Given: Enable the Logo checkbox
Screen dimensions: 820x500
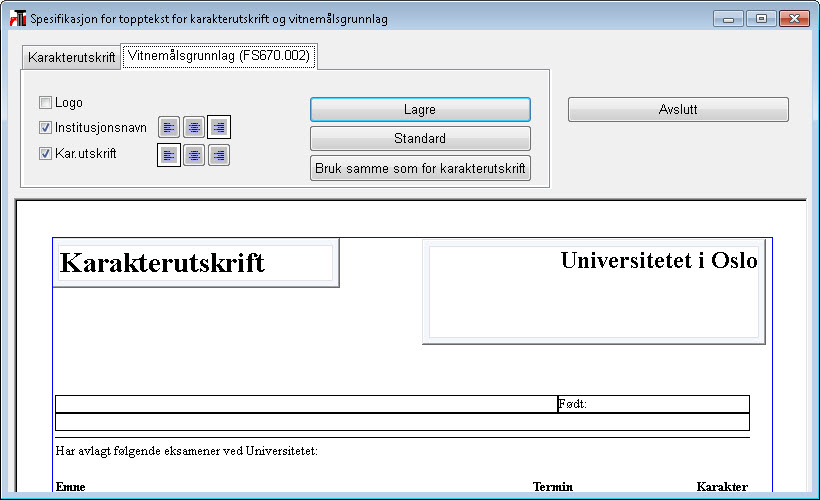Looking at the screenshot, I should coord(45,103).
